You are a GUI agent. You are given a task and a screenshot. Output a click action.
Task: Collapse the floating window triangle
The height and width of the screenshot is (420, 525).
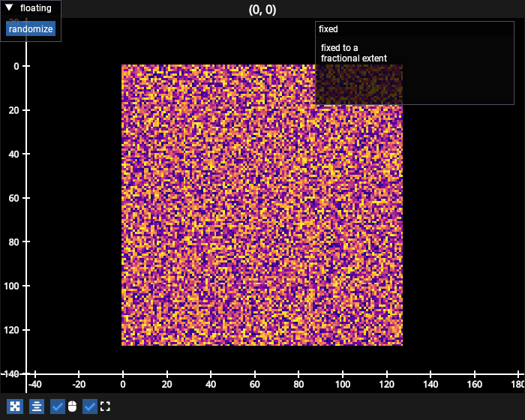coord(9,7)
